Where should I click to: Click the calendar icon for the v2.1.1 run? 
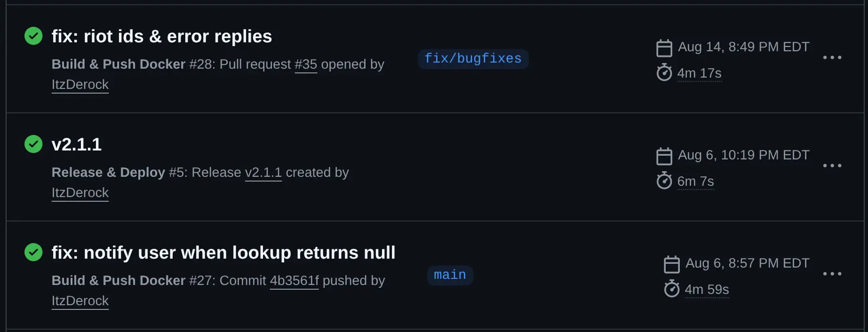[x=664, y=156]
